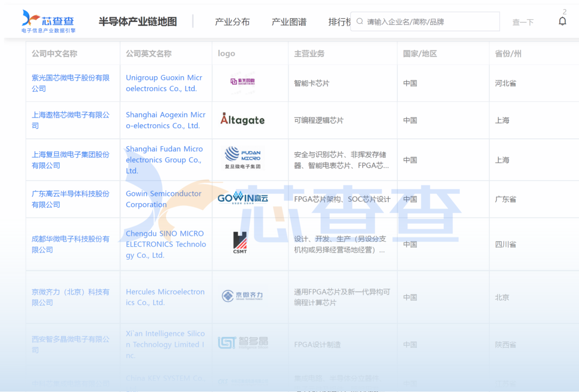The height and width of the screenshot is (392, 579).
Task: Click the 紫光国微 company logo
Action: (x=243, y=82)
